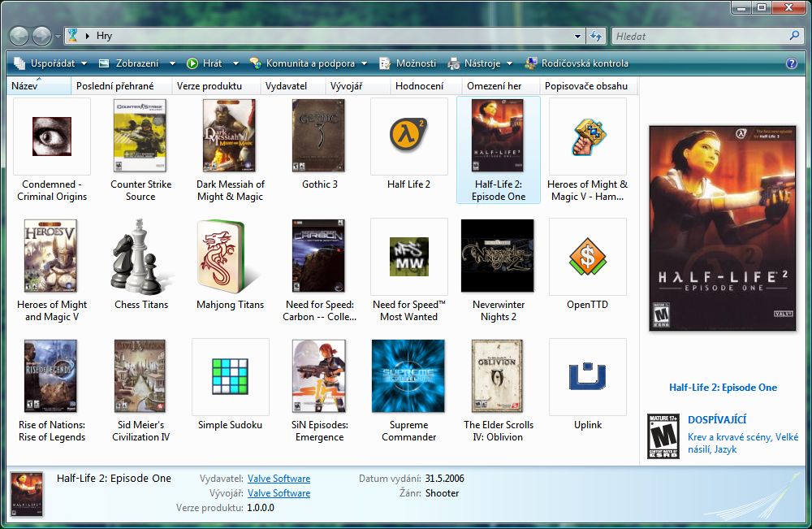Select SiN Episodes: Emergence icon
This screenshot has width=812, height=529.
[x=319, y=376]
